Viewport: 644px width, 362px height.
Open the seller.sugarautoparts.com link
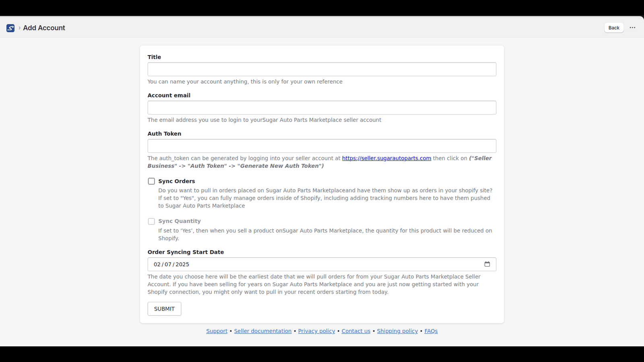[386, 158]
